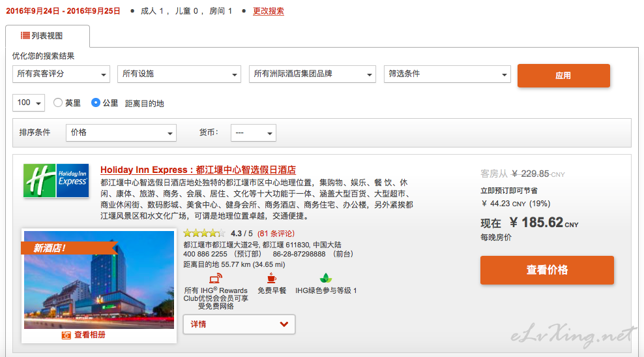This screenshot has height=357, width=644.
Task: Expand the 详情 details dropdown
Action: tap(239, 324)
